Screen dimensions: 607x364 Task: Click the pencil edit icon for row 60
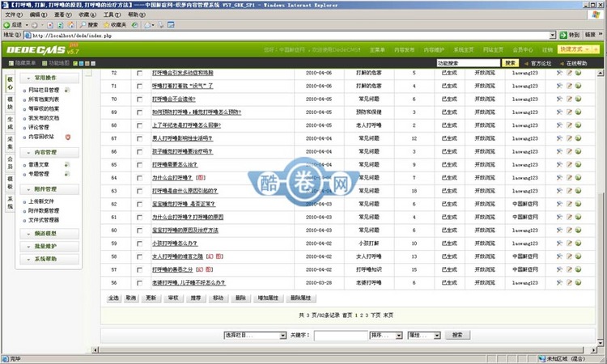569,231
